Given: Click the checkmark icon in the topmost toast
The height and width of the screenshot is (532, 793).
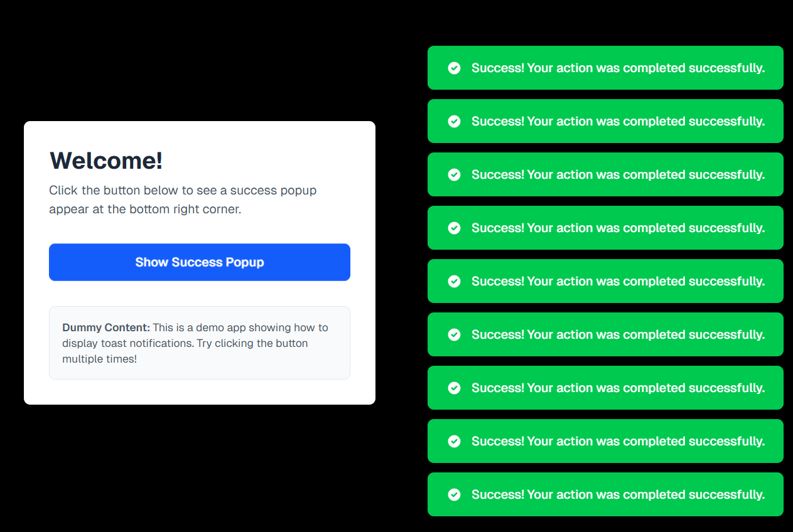Looking at the screenshot, I should pyautogui.click(x=455, y=68).
